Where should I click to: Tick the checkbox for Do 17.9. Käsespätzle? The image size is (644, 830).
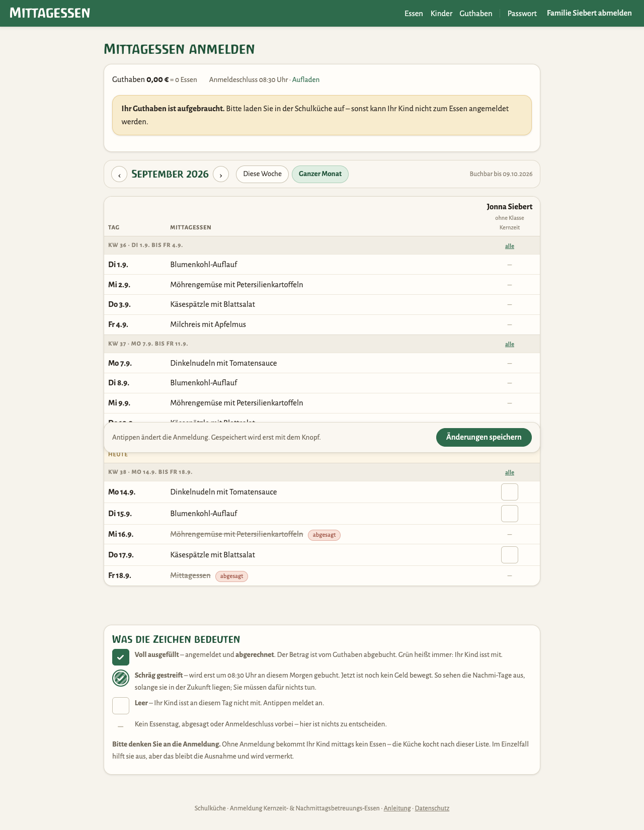point(510,555)
